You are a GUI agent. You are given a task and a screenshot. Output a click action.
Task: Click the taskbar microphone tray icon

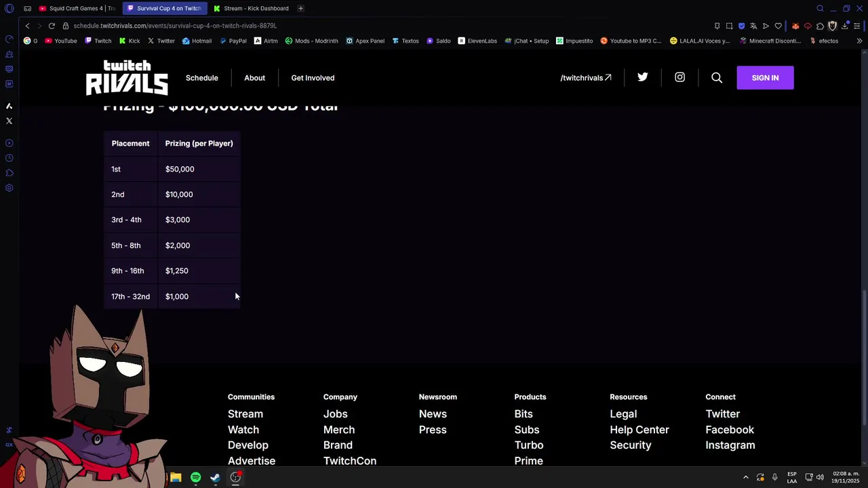(774, 477)
